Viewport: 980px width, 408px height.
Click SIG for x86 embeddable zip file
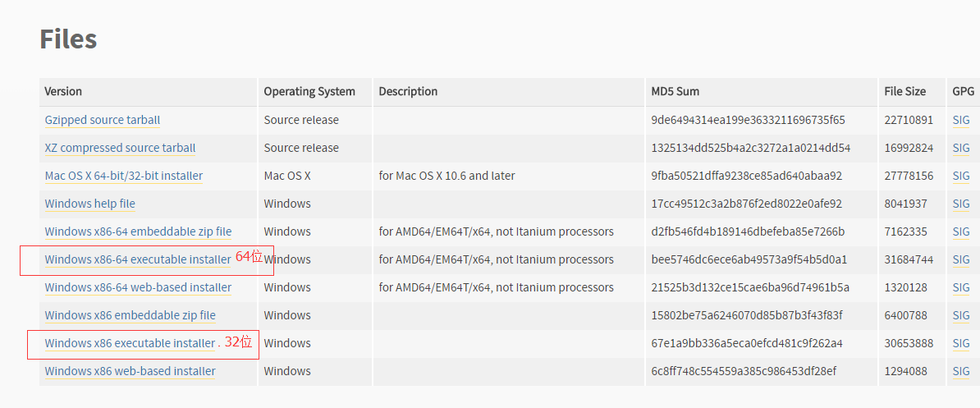(961, 315)
